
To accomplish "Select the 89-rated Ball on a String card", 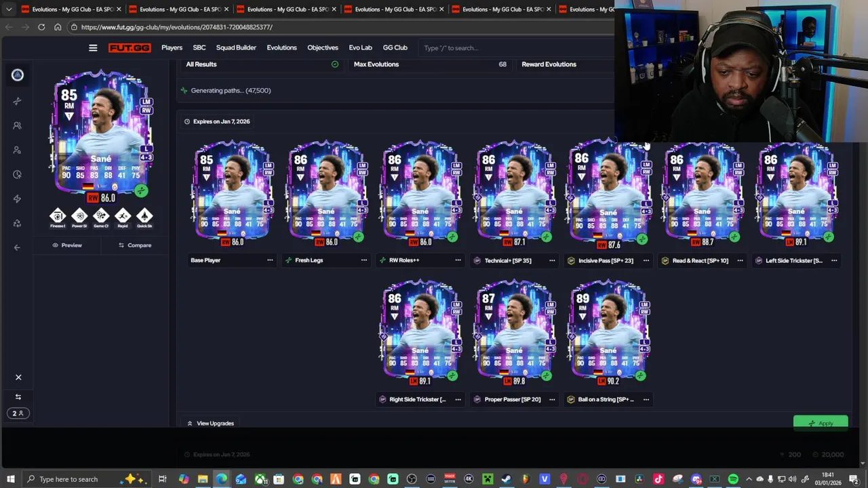I will 608,332.
